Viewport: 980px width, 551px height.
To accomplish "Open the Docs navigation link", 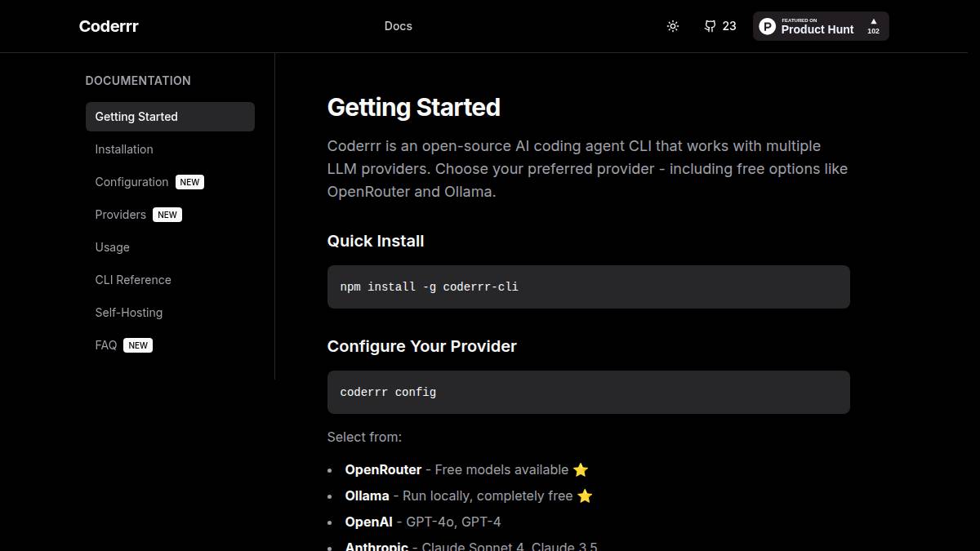I will click(399, 26).
